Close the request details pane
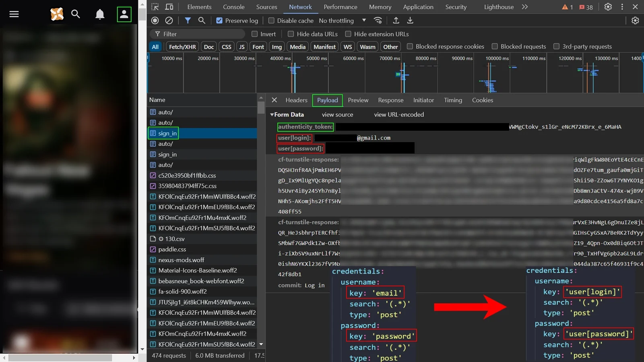 274,100
